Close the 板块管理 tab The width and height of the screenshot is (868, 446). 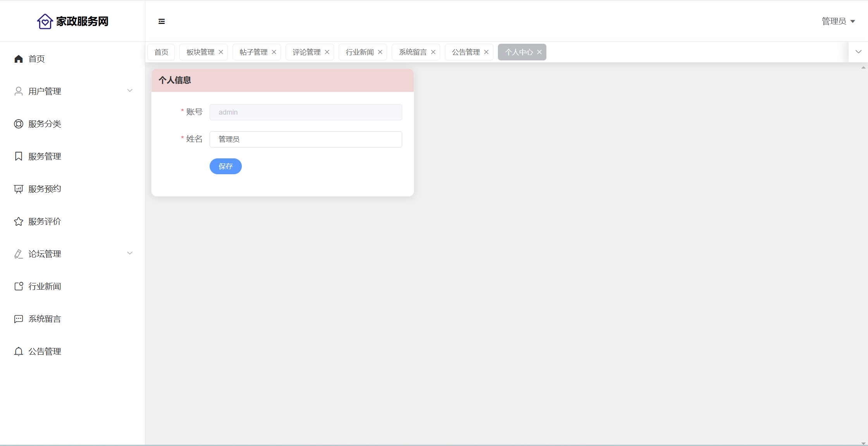[221, 52]
